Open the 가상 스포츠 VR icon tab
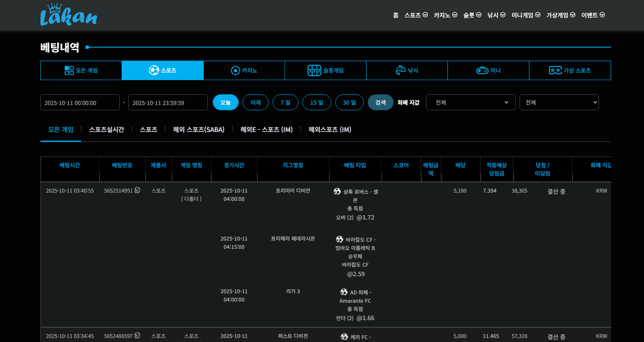The height and width of the screenshot is (342, 644). click(570, 70)
